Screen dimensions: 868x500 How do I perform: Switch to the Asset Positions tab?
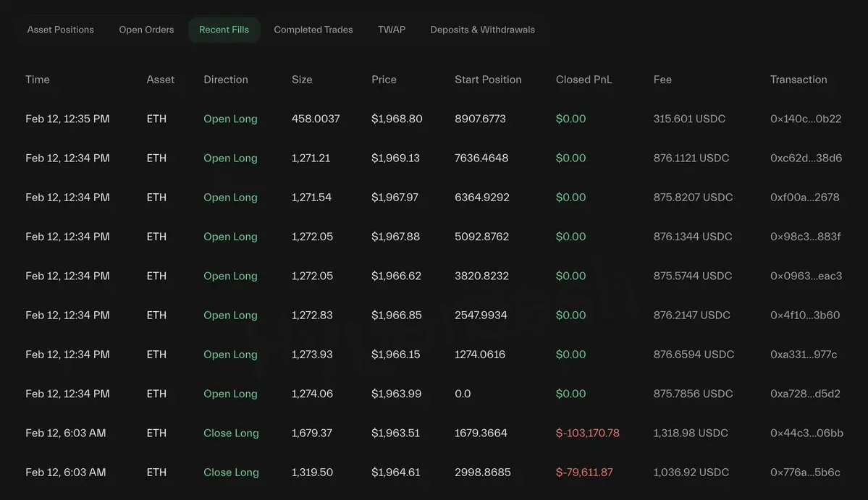pyautogui.click(x=61, y=30)
